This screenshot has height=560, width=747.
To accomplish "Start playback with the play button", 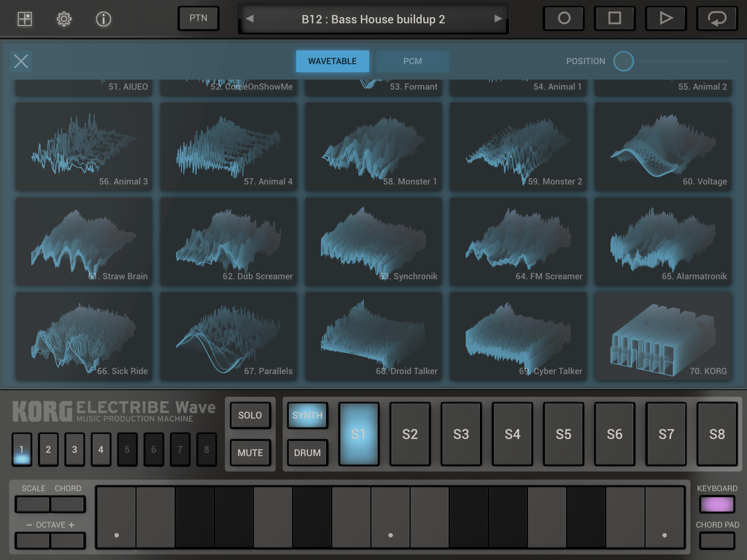I will 666,18.
